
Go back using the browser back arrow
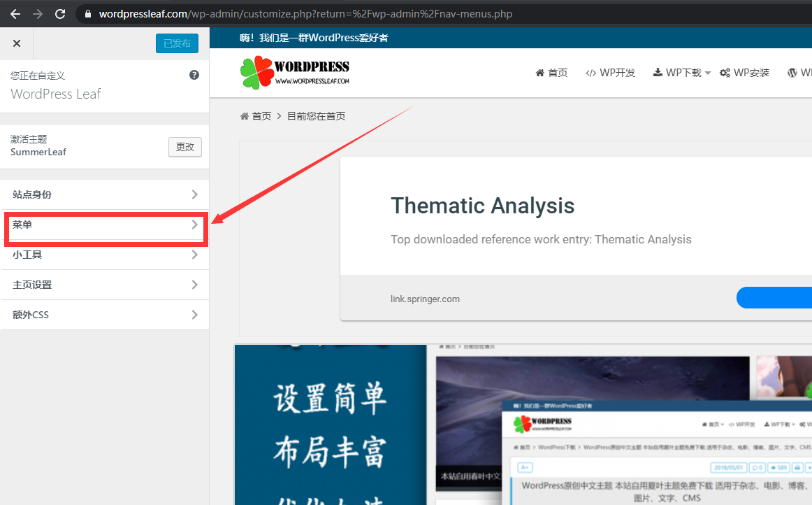click(15, 14)
